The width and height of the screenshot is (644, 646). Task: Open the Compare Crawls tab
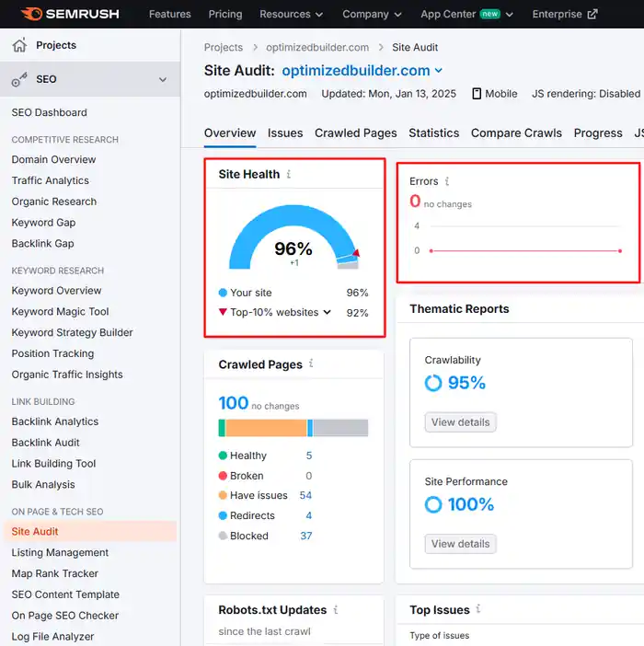tap(516, 133)
